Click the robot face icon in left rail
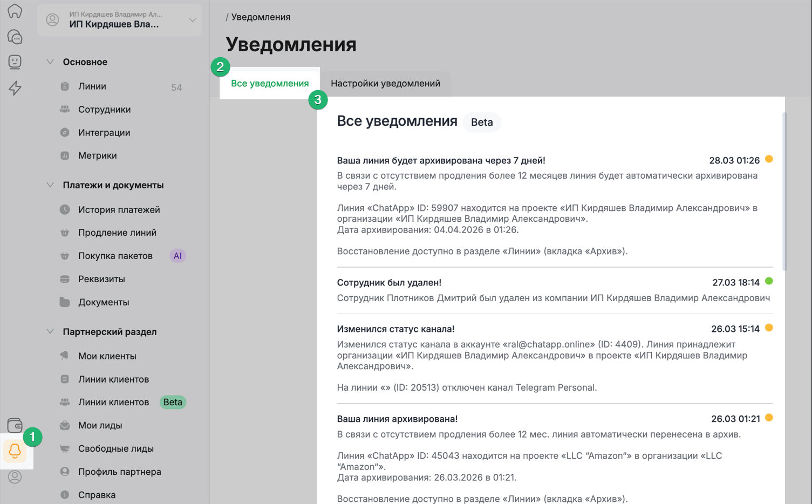This screenshot has height=504, width=812. (x=15, y=62)
